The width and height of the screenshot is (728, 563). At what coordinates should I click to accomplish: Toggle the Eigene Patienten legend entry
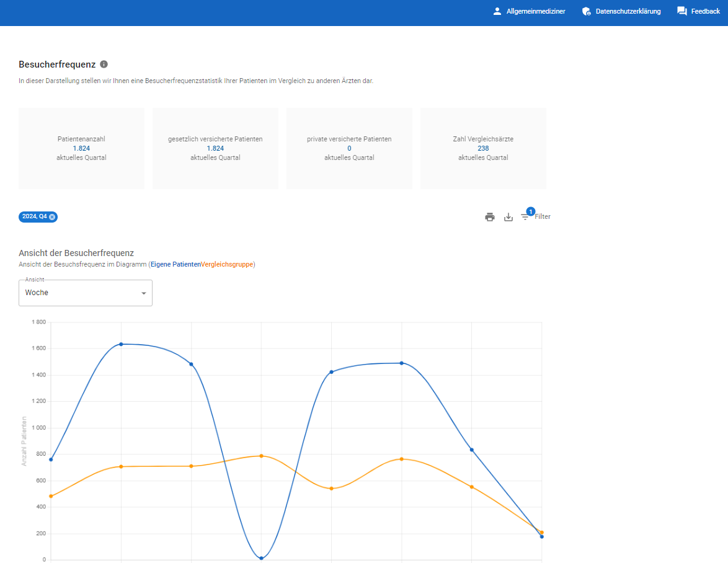pos(175,264)
